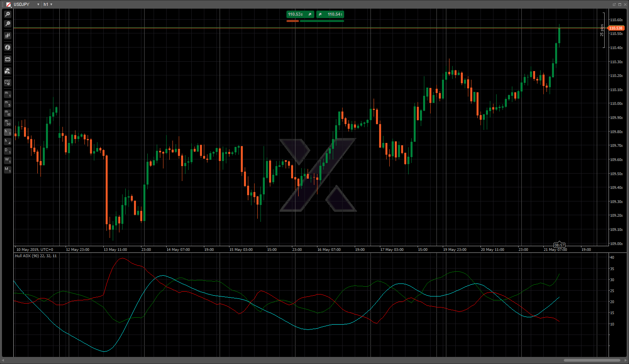Open the indicators function icon
This screenshot has width=629, height=364.
7,48
